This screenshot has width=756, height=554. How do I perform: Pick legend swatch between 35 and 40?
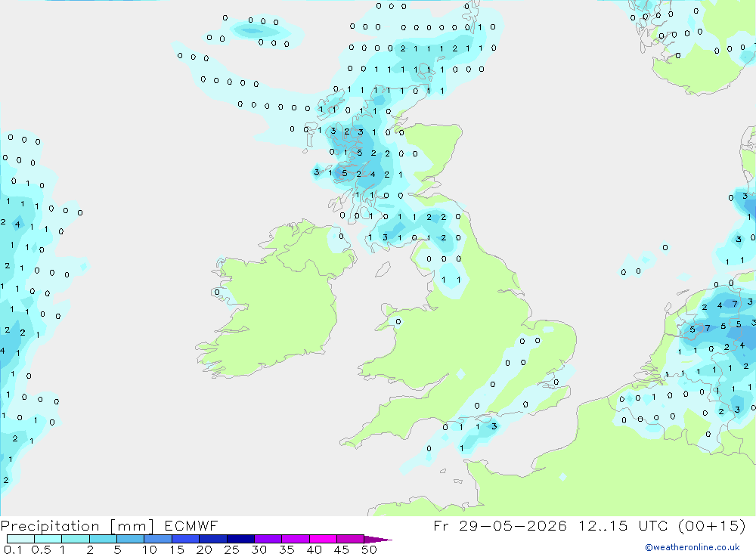(x=295, y=539)
